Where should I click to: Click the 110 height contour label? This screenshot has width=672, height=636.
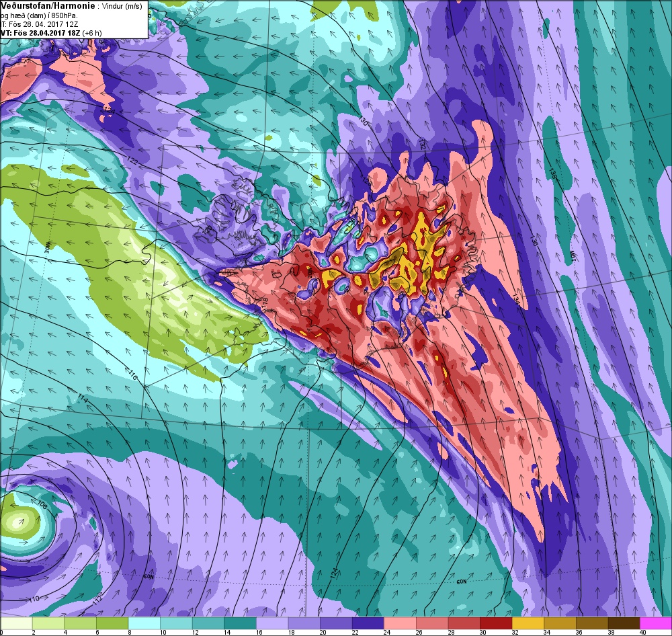(34, 598)
